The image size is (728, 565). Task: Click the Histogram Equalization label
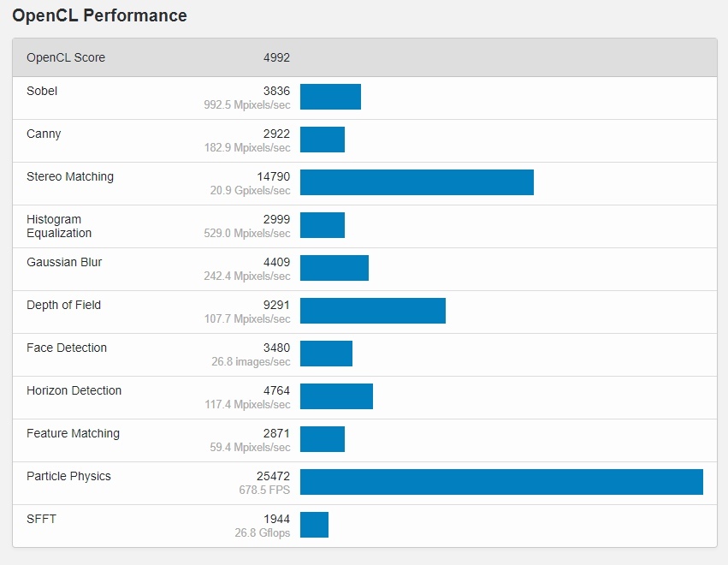tap(59, 226)
